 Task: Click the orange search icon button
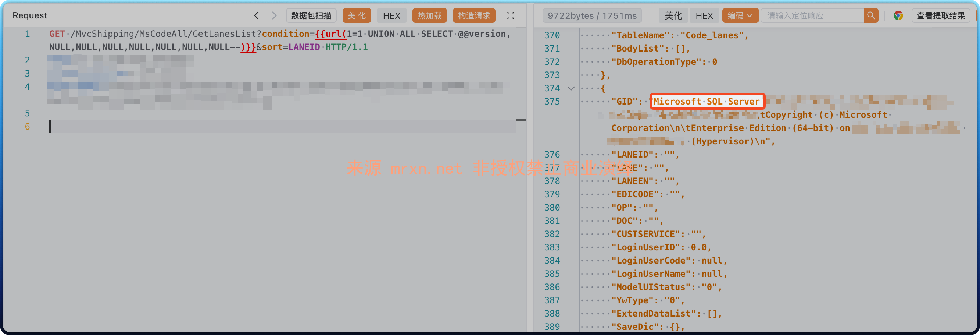(x=871, y=15)
